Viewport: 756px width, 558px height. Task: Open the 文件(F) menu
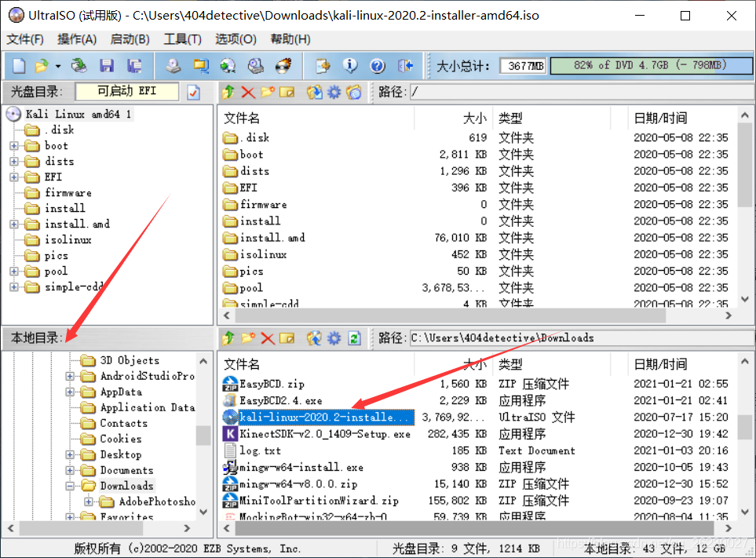click(x=25, y=39)
